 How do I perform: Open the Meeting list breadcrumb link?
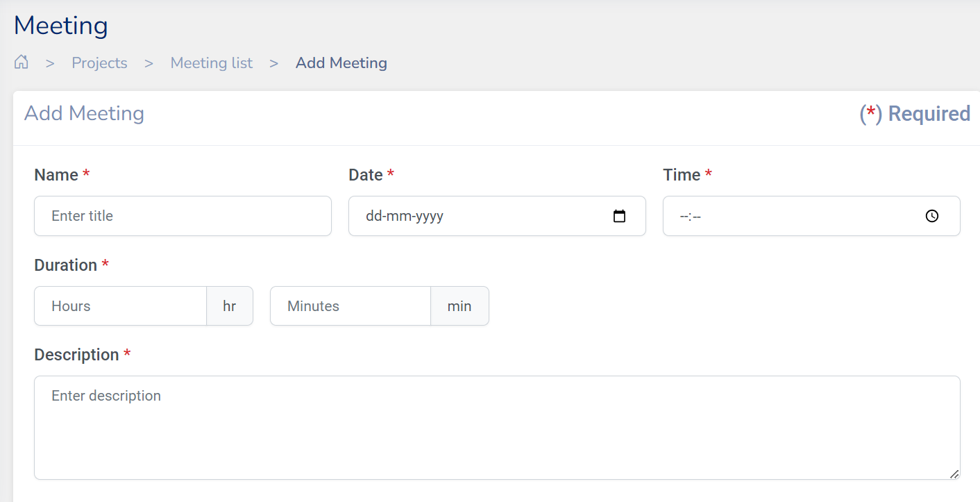coord(211,63)
